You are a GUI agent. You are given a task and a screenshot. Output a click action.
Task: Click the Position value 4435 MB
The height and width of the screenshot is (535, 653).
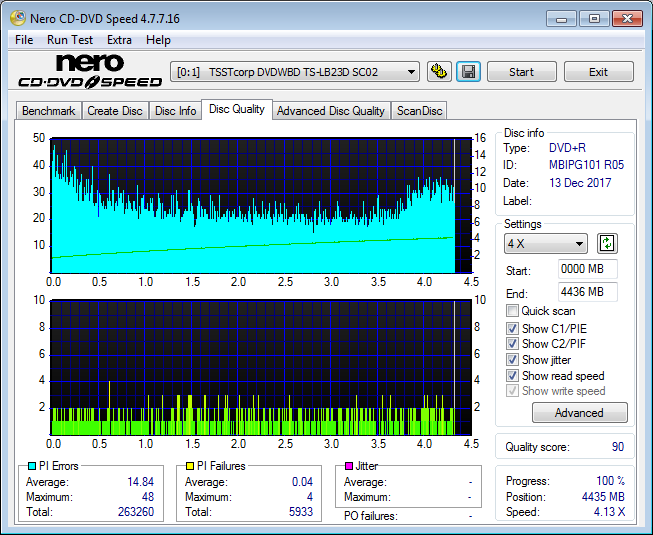(603, 497)
